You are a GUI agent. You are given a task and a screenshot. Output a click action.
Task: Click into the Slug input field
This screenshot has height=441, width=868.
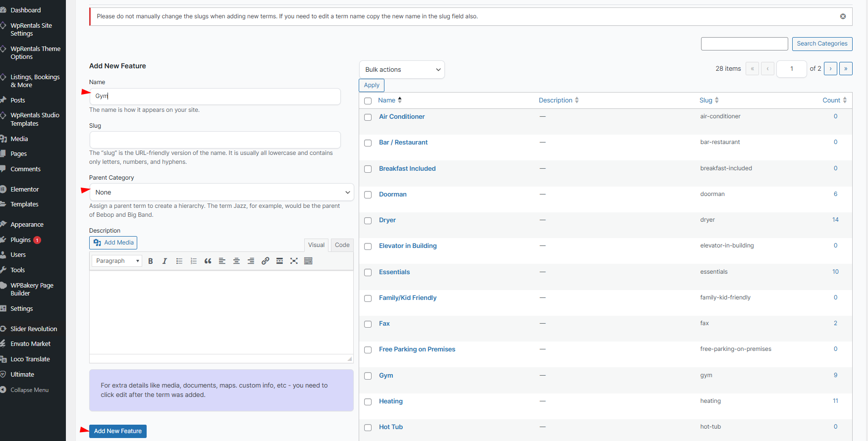pyautogui.click(x=215, y=140)
